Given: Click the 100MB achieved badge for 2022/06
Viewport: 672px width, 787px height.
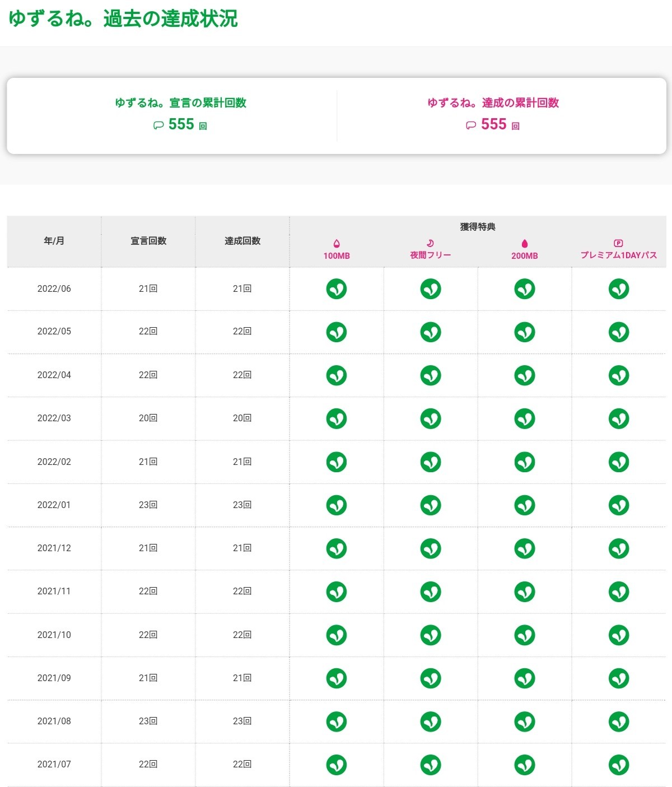Looking at the screenshot, I should [337, 289].
